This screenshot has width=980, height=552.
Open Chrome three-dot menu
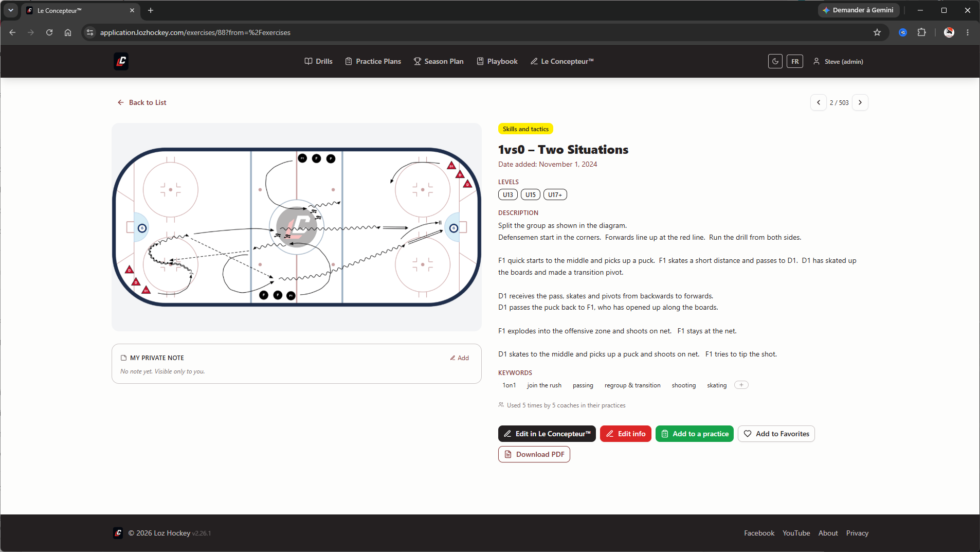point(968,32)
